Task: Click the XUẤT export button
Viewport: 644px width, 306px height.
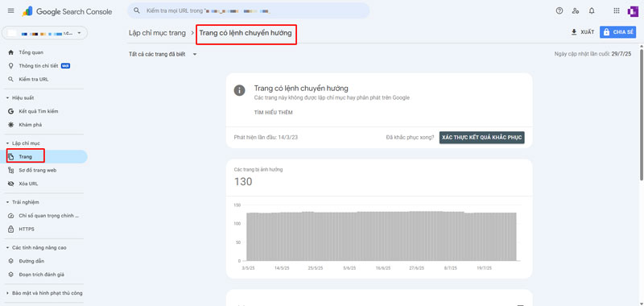Action: [x=582, y=32]
